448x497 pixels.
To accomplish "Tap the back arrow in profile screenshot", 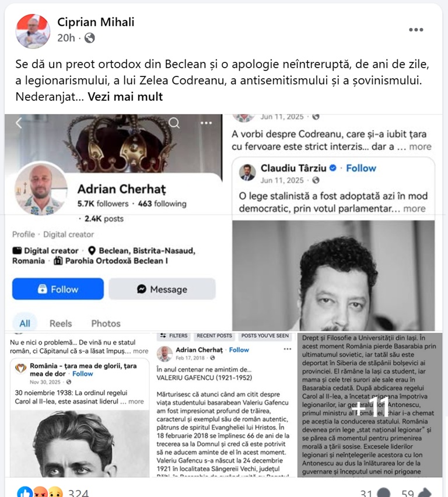I will [19, 123].
